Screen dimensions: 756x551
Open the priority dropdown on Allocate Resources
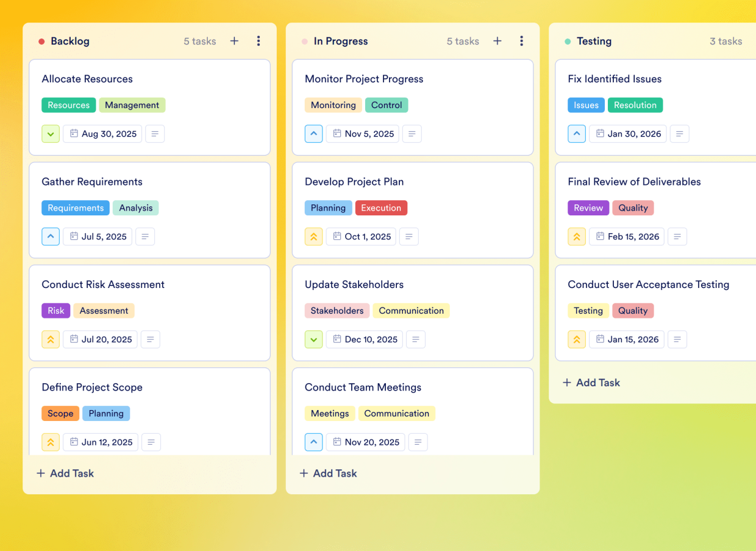point(51,134)
